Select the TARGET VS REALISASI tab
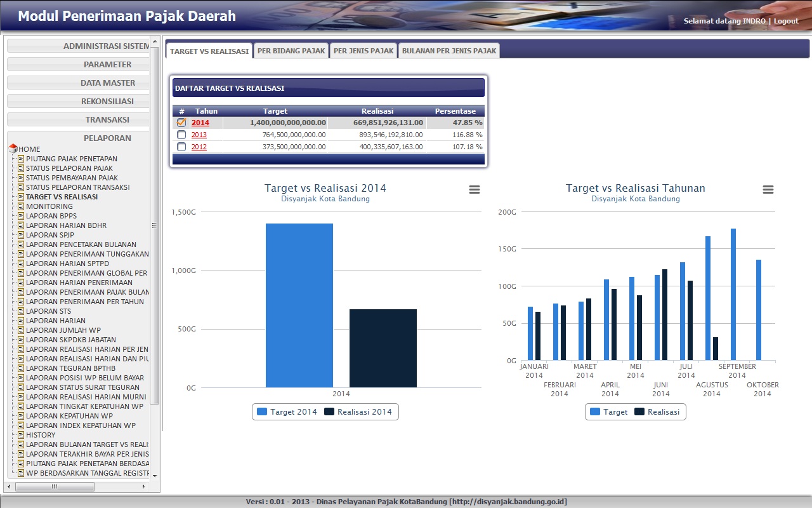812x508 pixels. (x=209, y=51)
